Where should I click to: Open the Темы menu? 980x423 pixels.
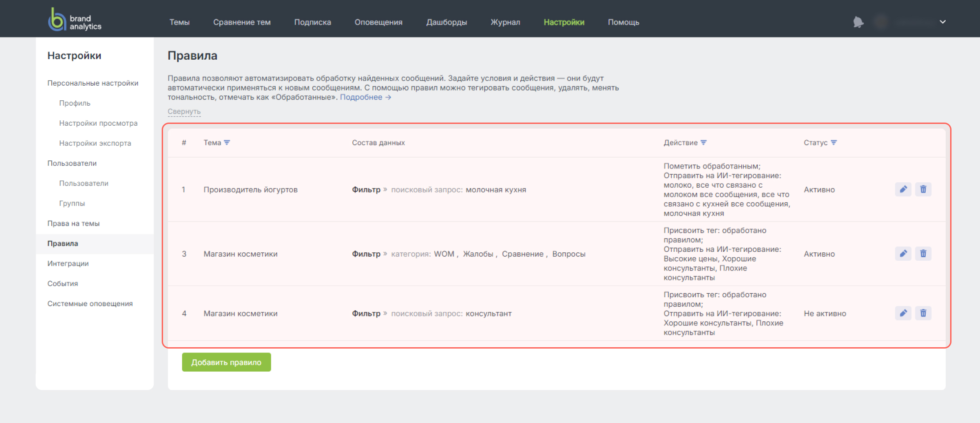tap(180, 22)
